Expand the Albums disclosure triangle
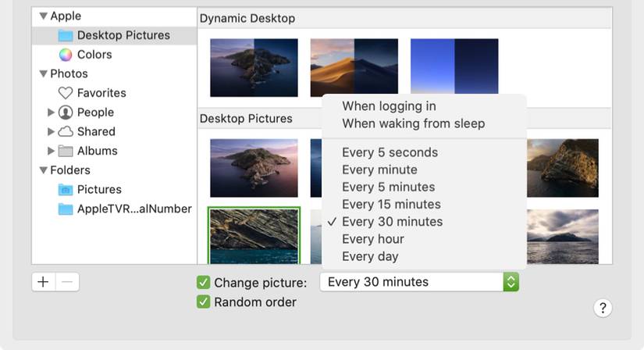 pyautogui.click(x=51, y=151)
